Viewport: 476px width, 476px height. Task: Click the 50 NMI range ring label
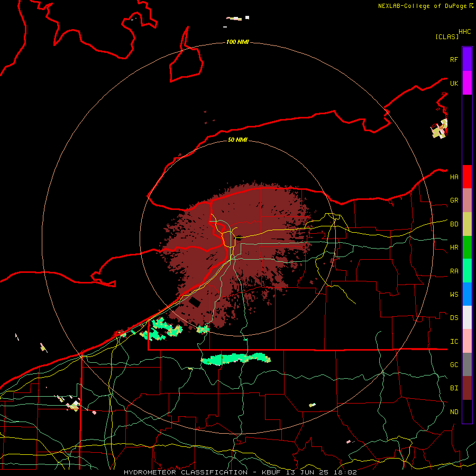[237, 140]
